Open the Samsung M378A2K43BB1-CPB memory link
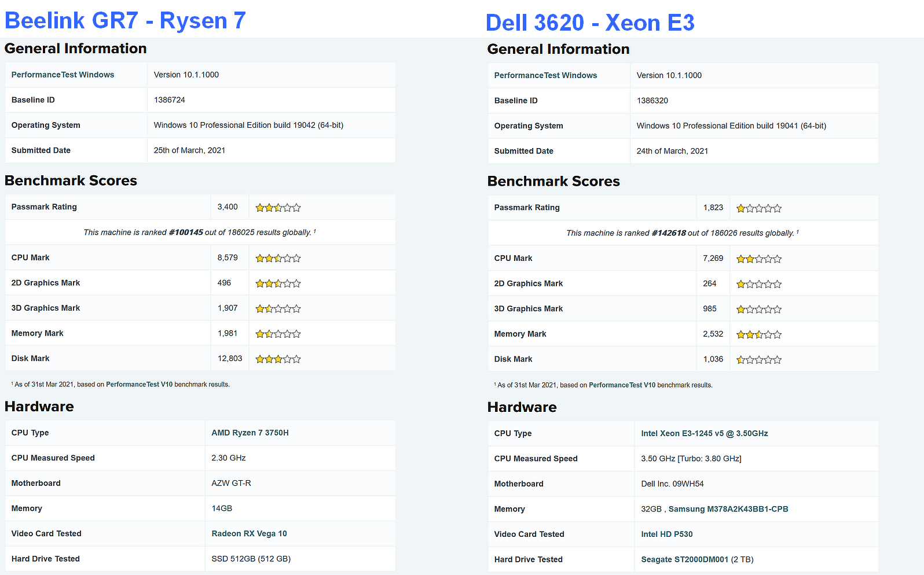The height and width of the screenshot is (575, 924). click(728, 509)
